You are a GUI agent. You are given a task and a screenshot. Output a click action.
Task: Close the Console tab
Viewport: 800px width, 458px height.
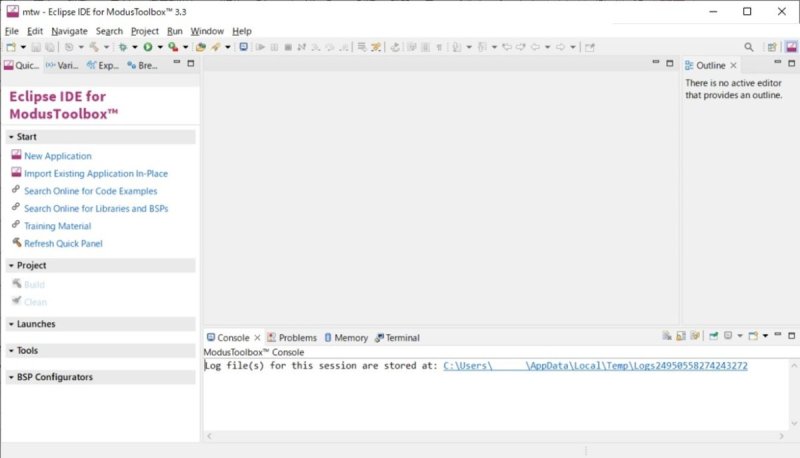257,338
